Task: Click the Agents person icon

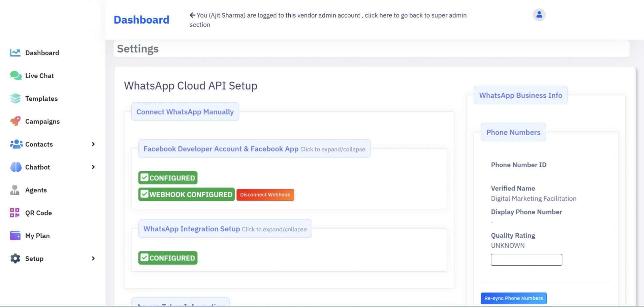Action: (15, 190)
